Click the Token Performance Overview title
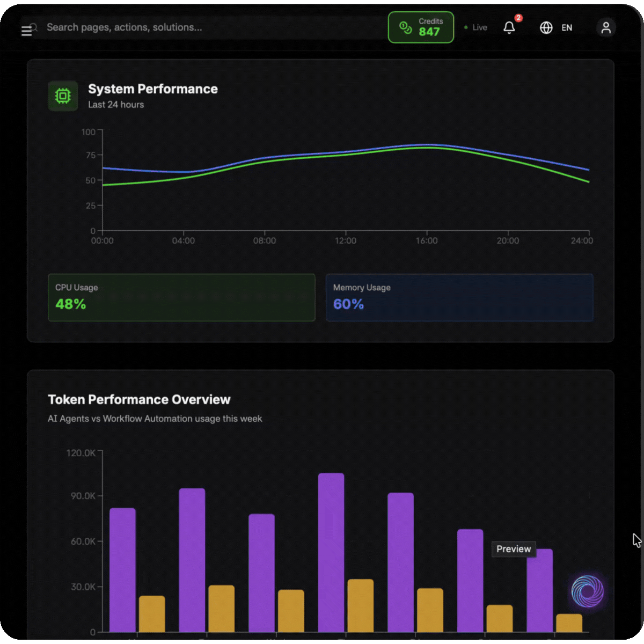The image size is (644, 644). [x=139, y=400]
